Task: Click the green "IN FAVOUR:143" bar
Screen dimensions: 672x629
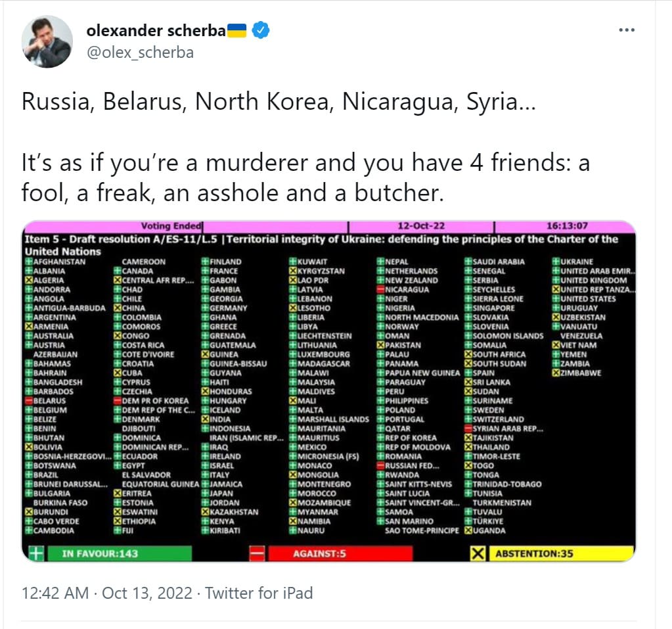Action: click(x=118, y=553)
